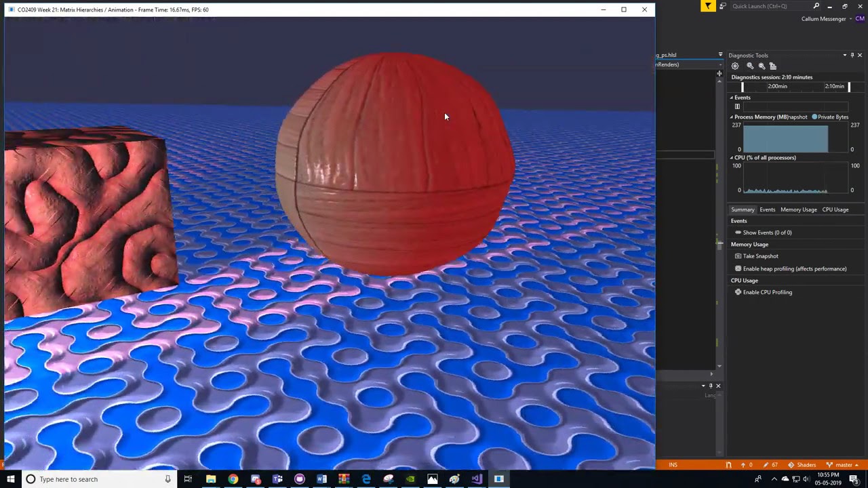Switch to the Events tab

click(767, 209)
